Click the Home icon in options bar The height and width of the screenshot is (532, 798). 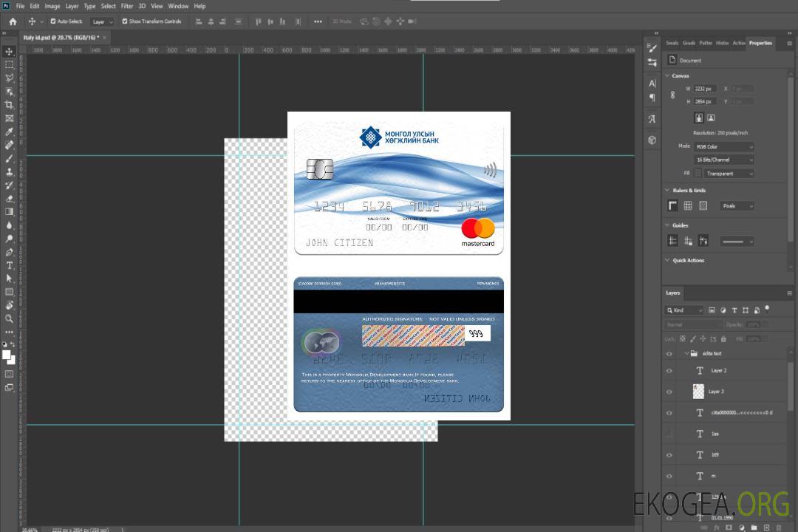pos(13,21)
